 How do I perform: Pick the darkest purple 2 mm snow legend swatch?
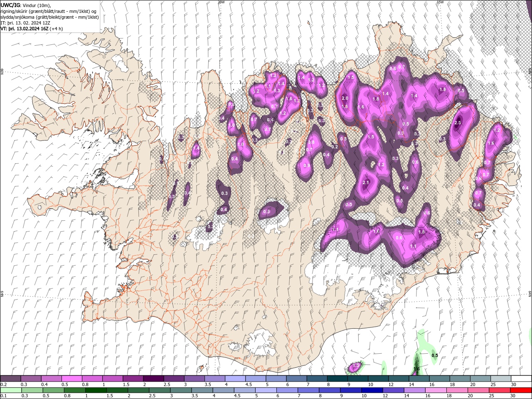[x=153, y=379]
